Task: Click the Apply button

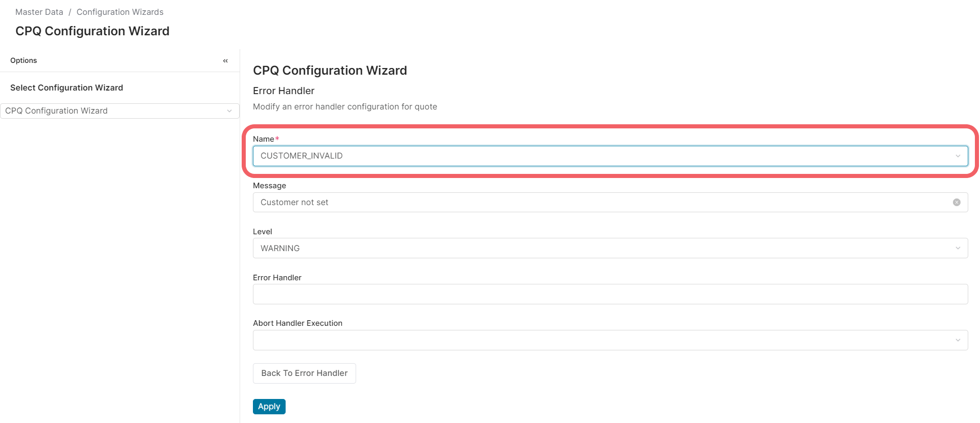Action: (x=269, y=407)
